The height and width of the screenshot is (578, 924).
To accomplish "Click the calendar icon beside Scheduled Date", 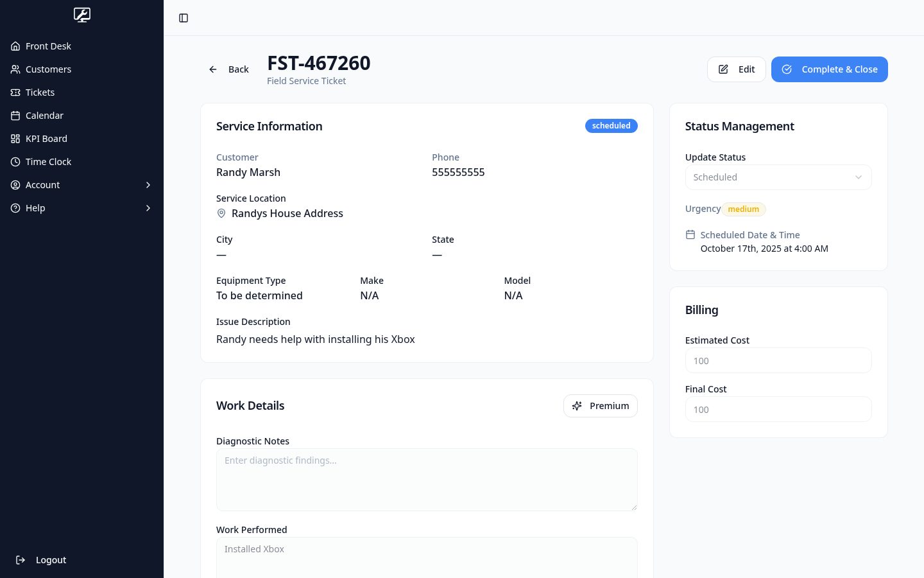I will click(690, 234).
